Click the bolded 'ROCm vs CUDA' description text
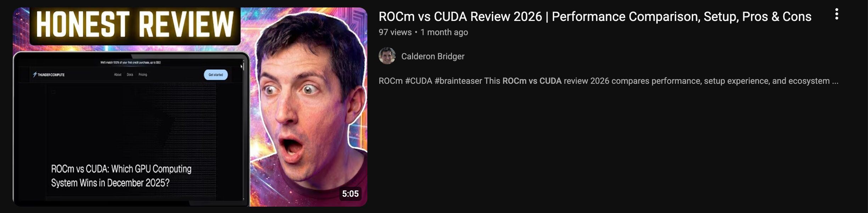Screen dimensions: 868x213 [x=532, y=81]
